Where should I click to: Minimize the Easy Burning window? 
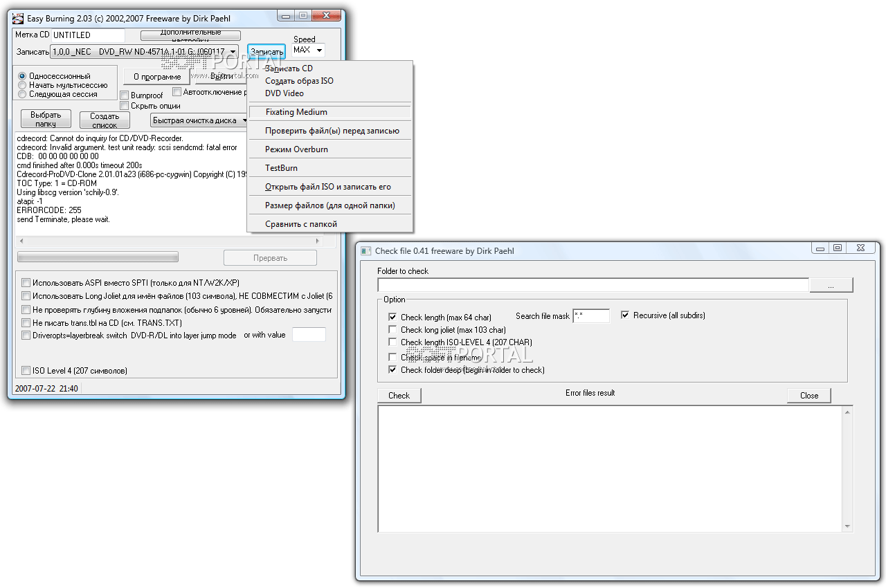point(285,15)
